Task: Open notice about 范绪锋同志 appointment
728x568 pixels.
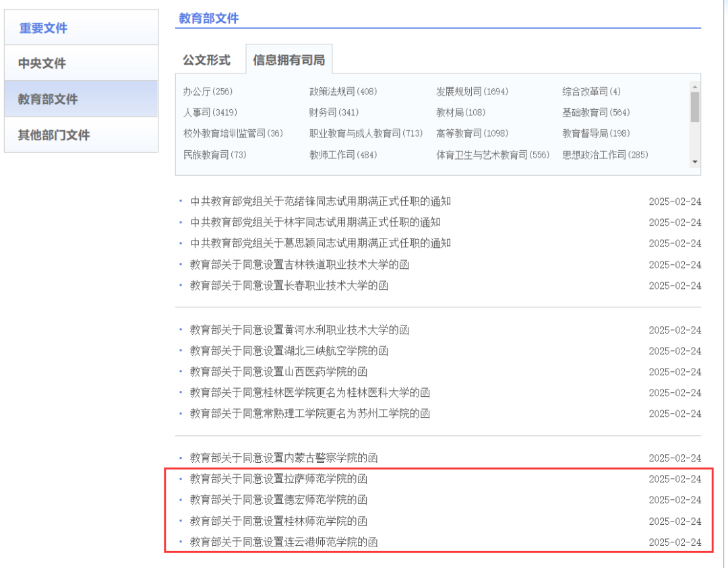Action: (x=320, y=201)
